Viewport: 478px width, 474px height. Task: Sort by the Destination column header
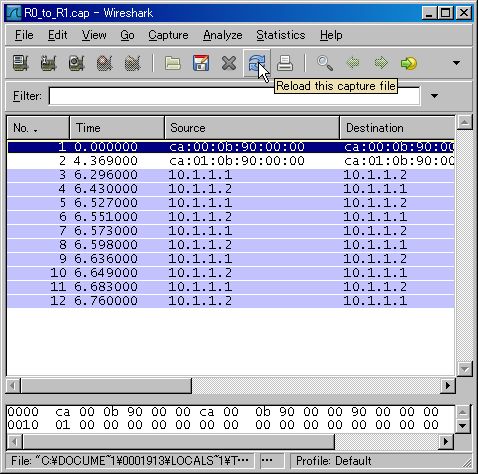click(397, 128)
